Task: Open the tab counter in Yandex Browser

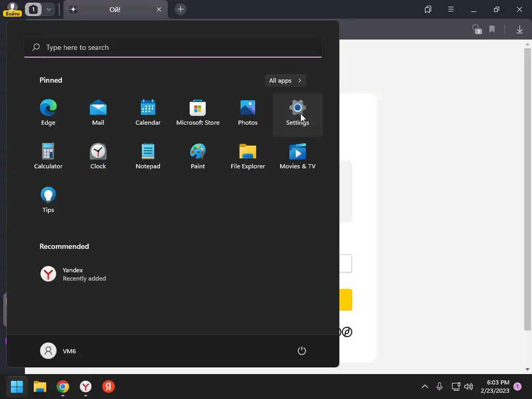Action: [33, 9]
